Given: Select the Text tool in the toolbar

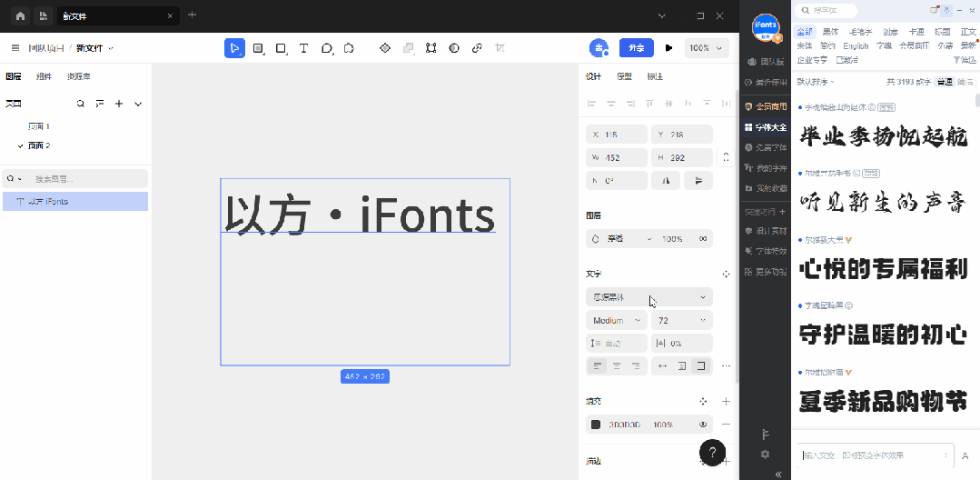Looking at the screenshot, I should (x=303, y=48).
